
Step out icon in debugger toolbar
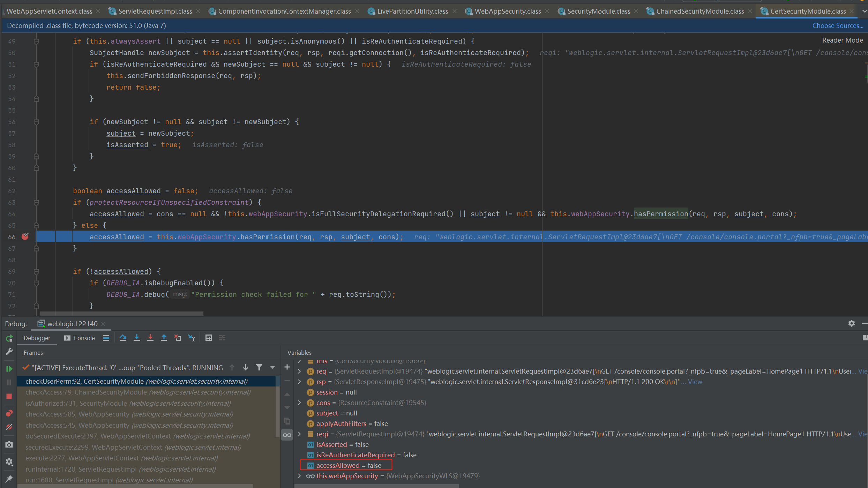click(x=164, y=338)
